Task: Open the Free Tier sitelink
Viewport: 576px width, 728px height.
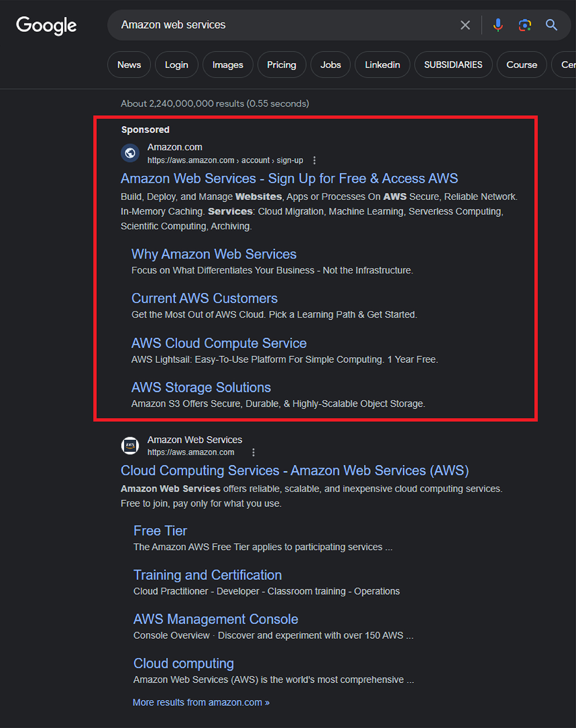Action: pyautogui.click(x=160, y=531)
